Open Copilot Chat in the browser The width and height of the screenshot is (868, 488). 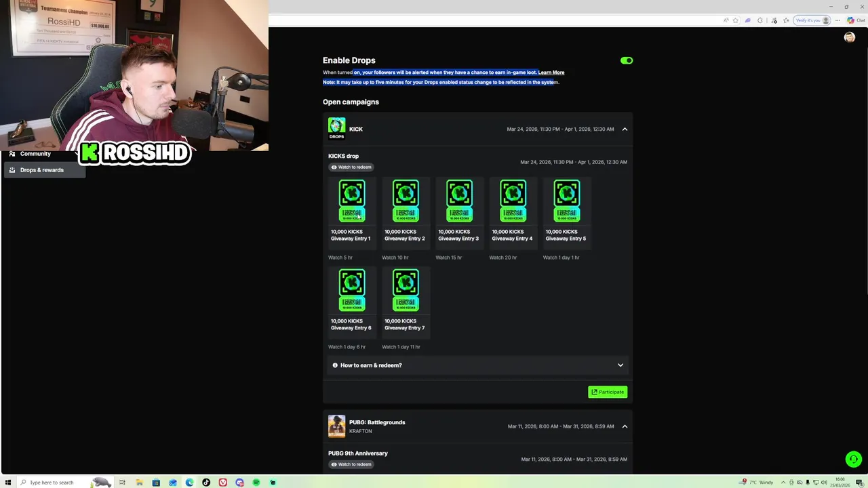[x=856, y=20]
